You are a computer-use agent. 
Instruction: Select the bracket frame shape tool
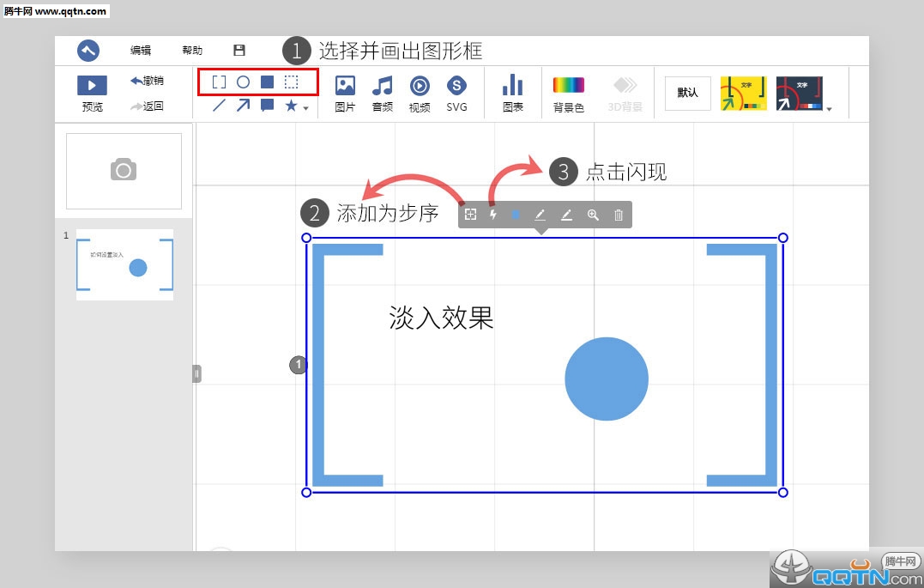pos(219,82)
